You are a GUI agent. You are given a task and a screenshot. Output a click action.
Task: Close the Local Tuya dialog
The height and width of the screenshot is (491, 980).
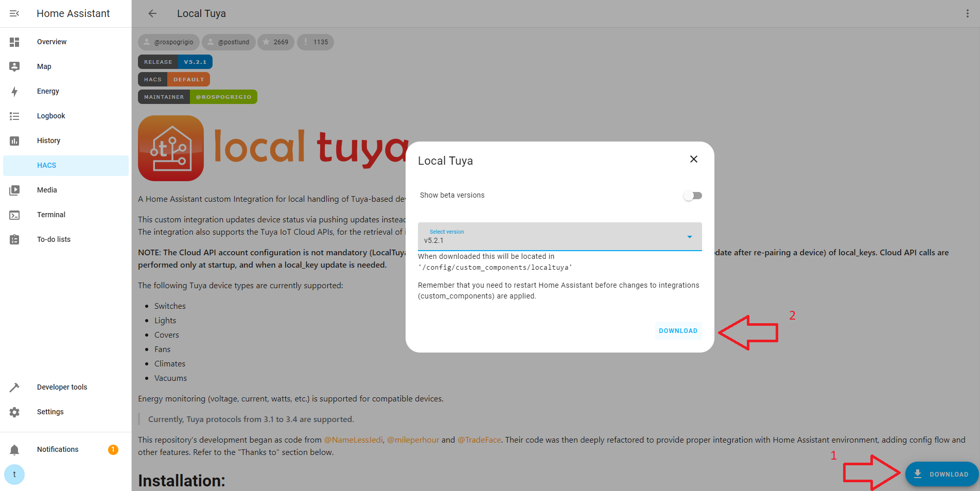pos(693,160)
